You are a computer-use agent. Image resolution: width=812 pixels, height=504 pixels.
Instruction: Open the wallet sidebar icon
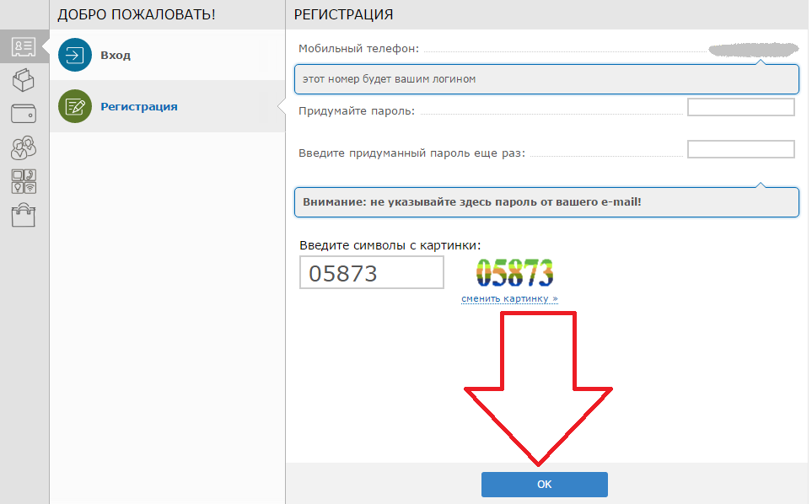pyautogui.click(x=24, y=113)
